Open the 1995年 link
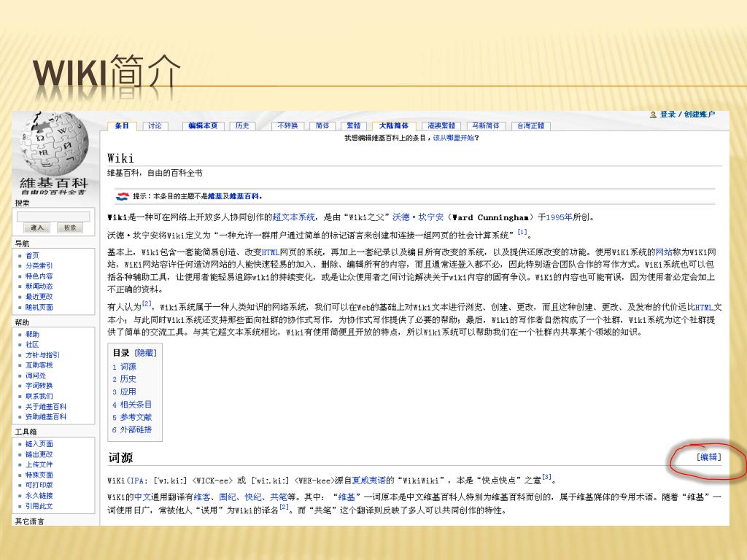 [559, 217]
